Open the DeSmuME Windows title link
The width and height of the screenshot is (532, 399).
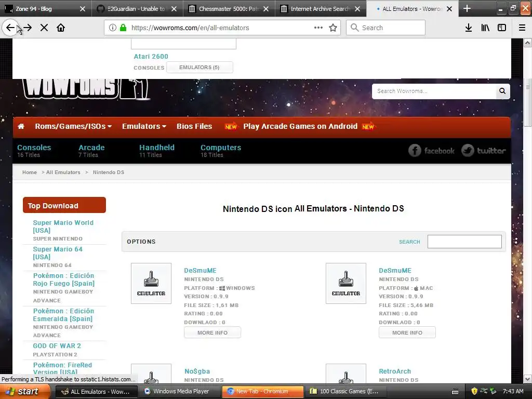pos(200,270)
